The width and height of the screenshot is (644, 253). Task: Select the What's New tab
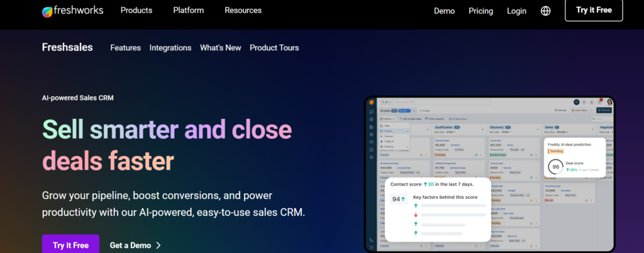[221, 48]
